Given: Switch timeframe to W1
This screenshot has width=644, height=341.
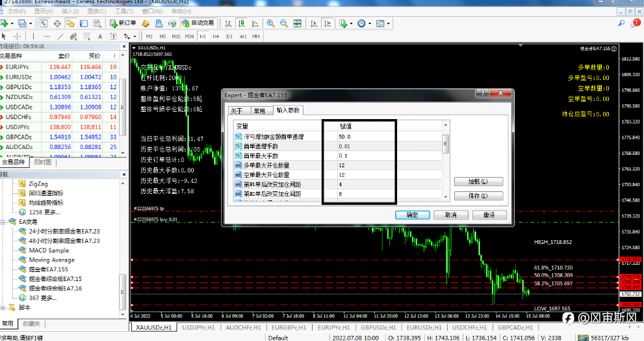Looking at the screenshot, I should (x=243, y=36).
